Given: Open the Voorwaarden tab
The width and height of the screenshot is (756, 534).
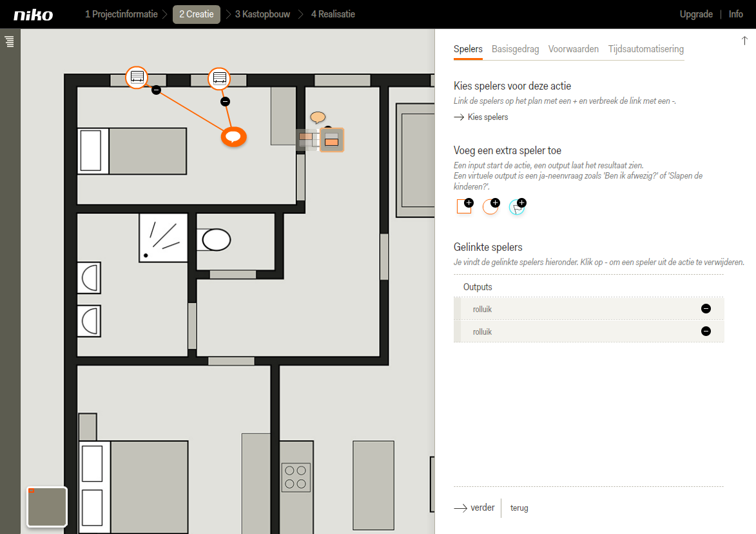Looking at the screenshot, I should point(574,49).
